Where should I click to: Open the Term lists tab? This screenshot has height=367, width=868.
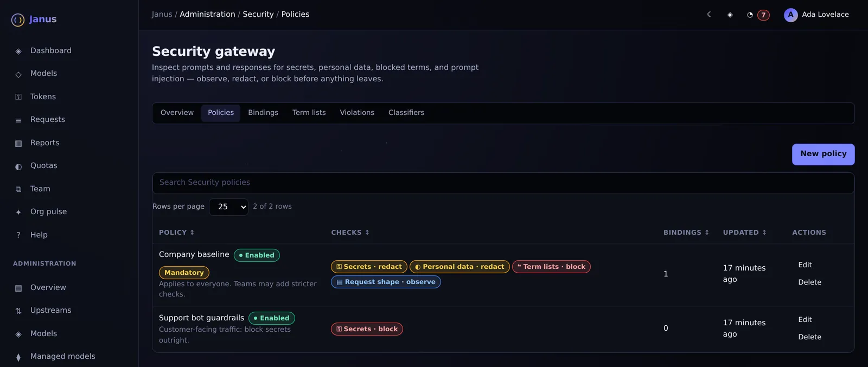[x=309, y=113]
